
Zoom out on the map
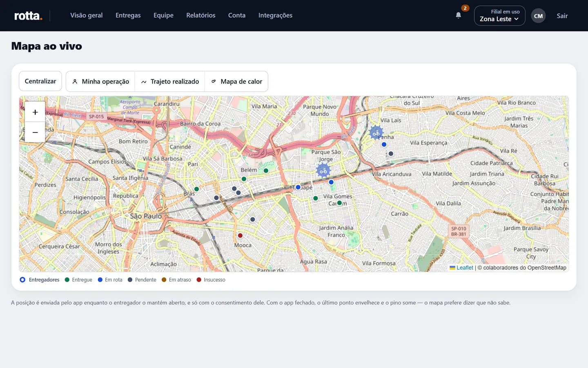(35, 132)
